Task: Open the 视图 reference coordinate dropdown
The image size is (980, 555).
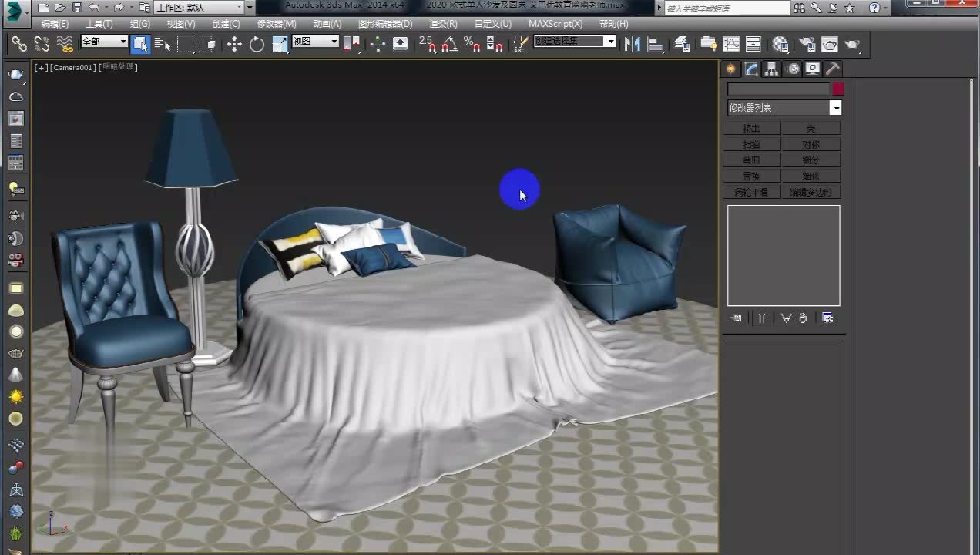Action: click(x=314, y=42)
